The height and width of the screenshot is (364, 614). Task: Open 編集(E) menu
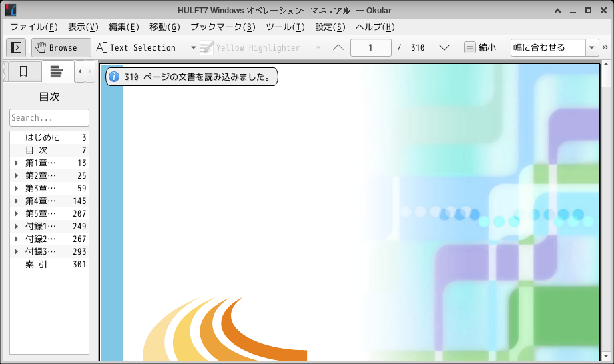point(123,27)
